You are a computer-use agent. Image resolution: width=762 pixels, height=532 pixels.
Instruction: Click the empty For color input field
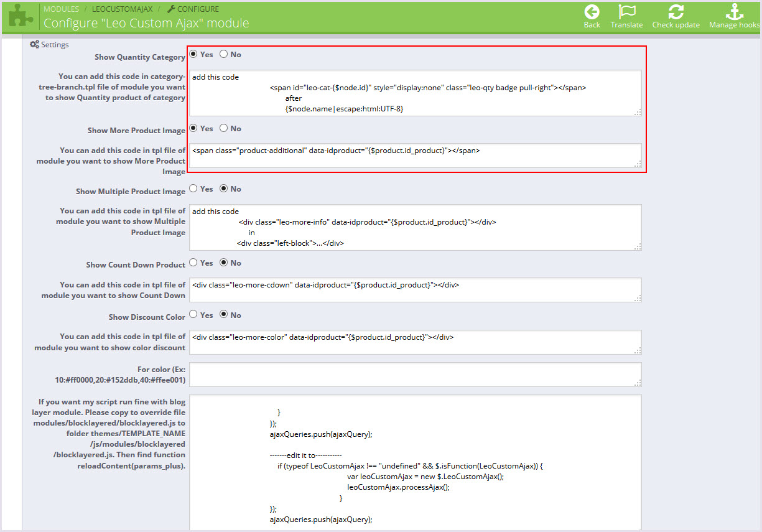coord(415,375)
